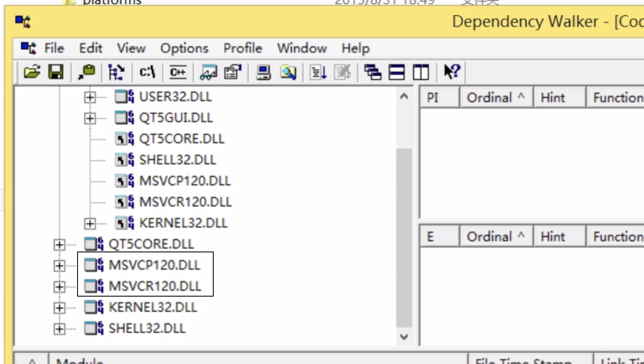The height and width of the screenshot is (364, 644).
Task: Open System Information computer icon
Action: coord(264,72)
